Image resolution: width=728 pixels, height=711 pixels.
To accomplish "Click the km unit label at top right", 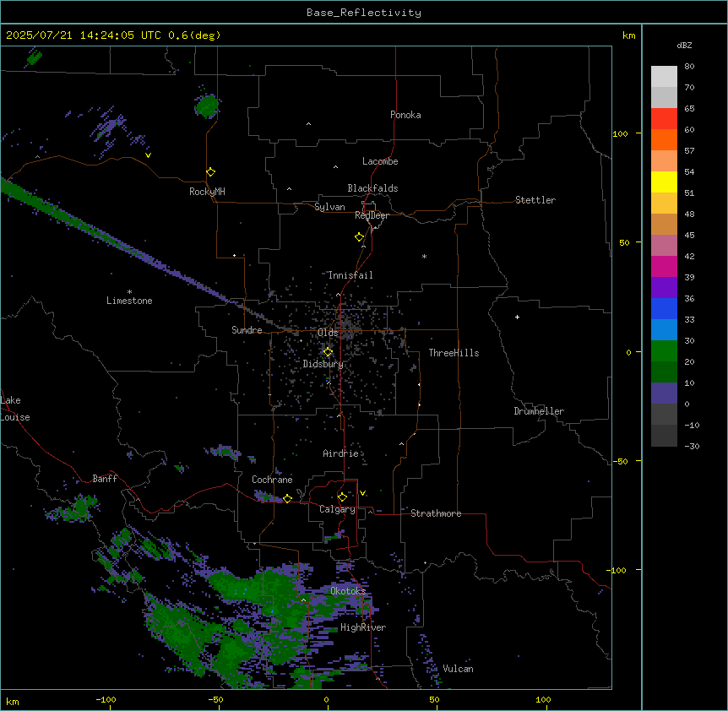I will click(x=628, y=35).
